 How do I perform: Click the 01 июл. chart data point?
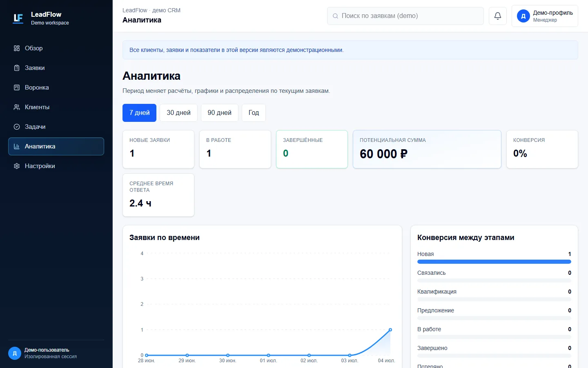pyautogui.click(x=268, y=355)
